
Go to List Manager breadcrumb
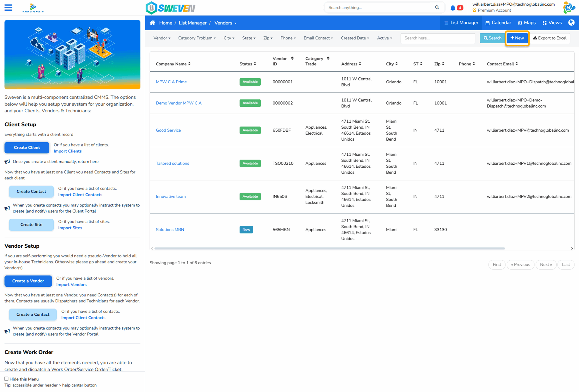pyautogui.click(x=192, y=23)
